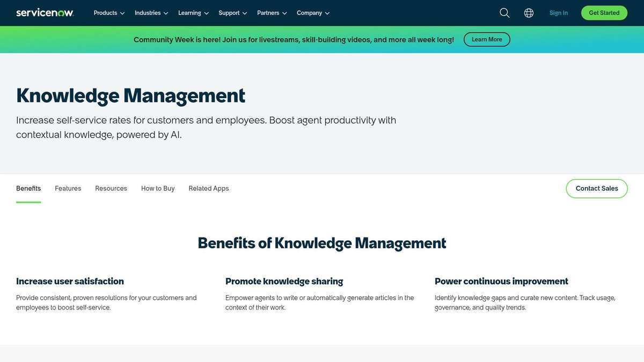This screenshot has width=644, height=362.
Task: Switch to the Features tab
Action: click(68, 189)
